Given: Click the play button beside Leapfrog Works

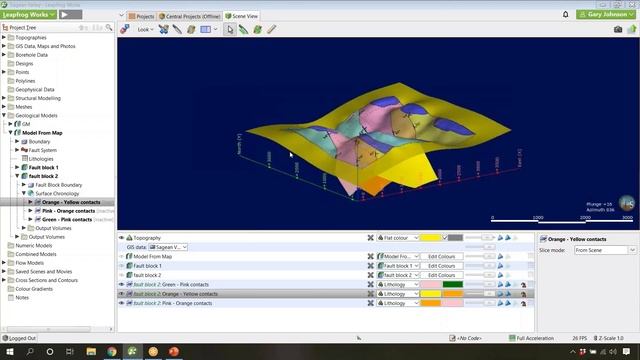Looking at the screenshot, I should 71,14.
